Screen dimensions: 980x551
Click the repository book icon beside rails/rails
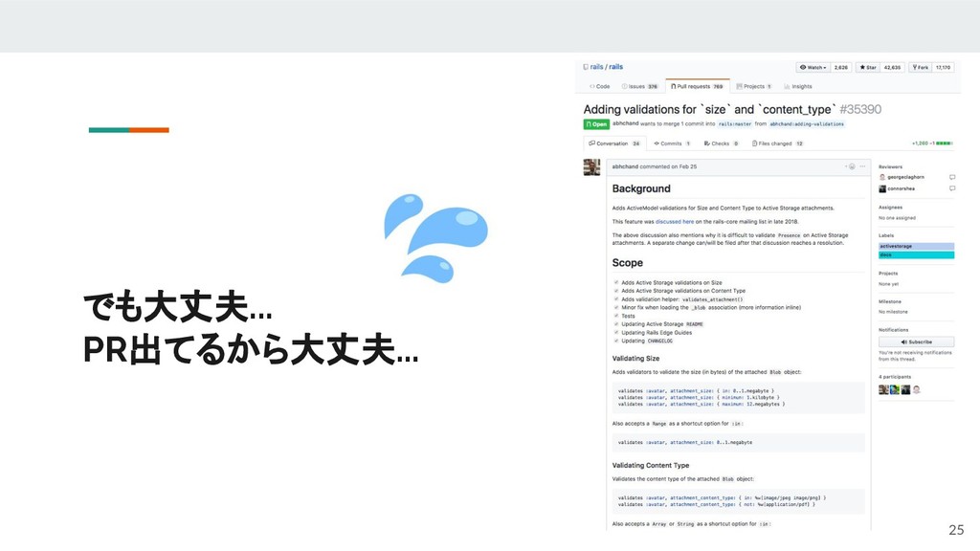pos(586,67)
